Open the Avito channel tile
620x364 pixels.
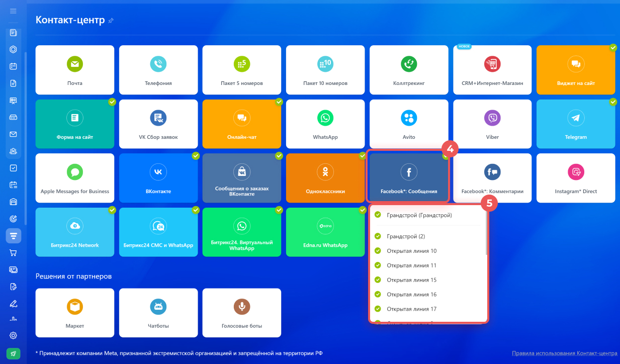409,124
